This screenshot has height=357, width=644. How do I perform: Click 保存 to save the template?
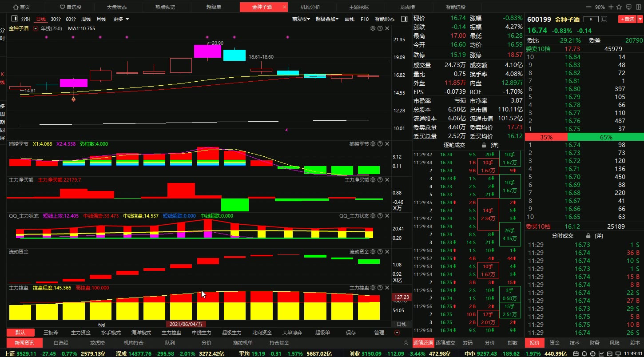(351, 333)
